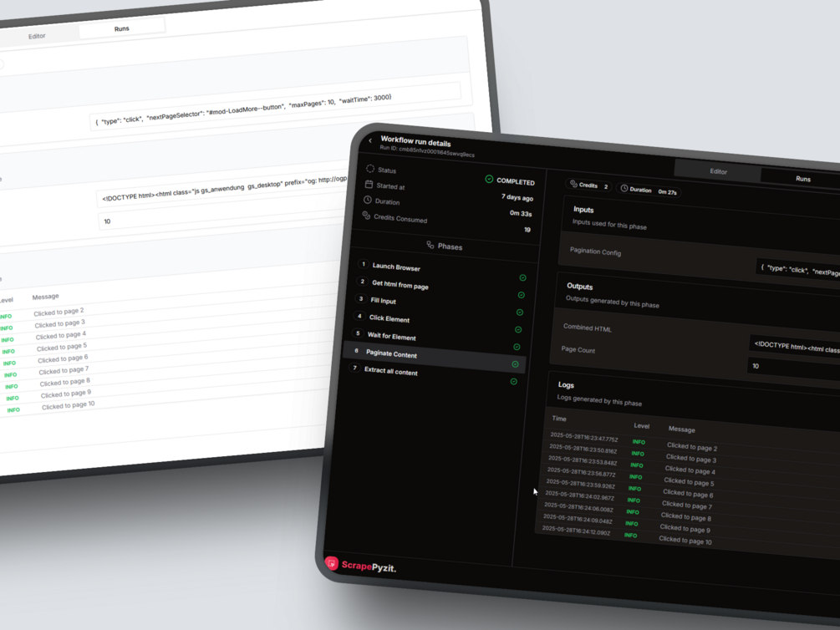Click 'Clicked to page 10' in light window logs
Image resolution: width=840 pixels, height=630 pixels.
(68, 405)
